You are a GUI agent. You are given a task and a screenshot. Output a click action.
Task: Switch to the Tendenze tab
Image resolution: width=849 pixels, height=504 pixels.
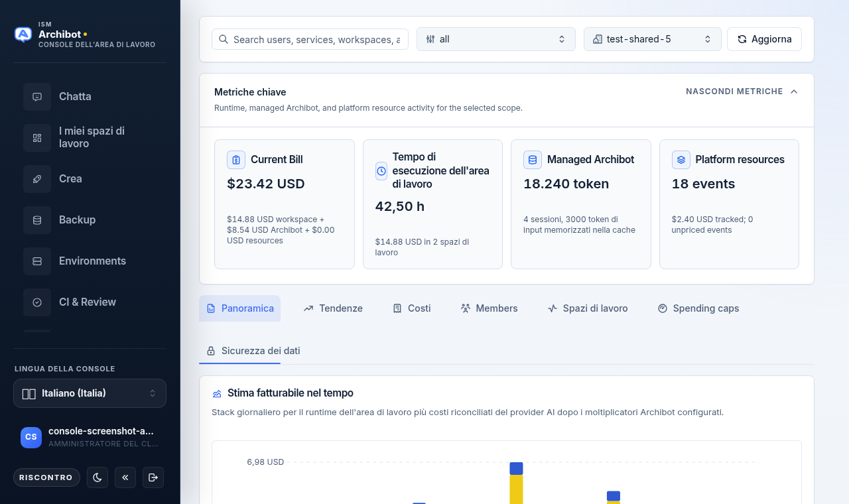tap(333, 308)
